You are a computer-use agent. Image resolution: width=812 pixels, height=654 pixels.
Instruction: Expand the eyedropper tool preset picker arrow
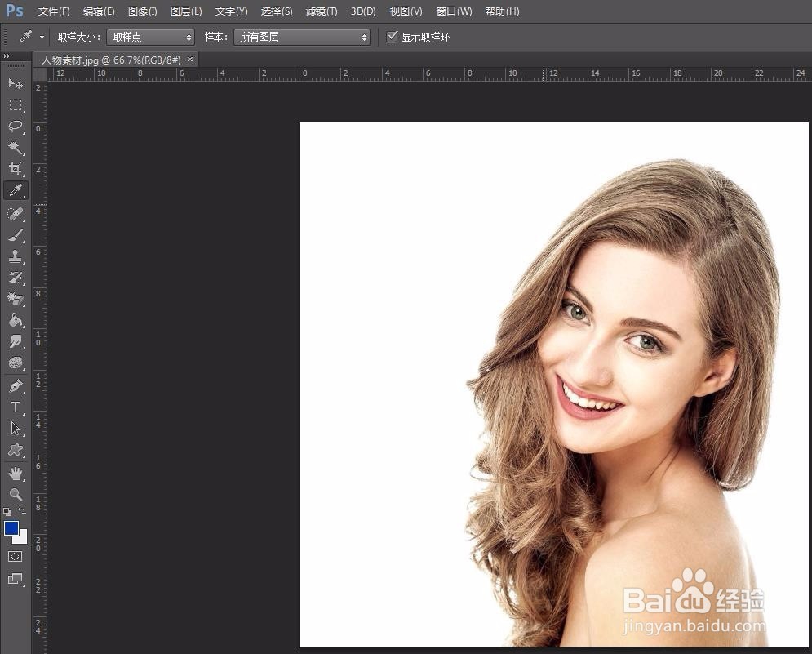pos(42,38)
